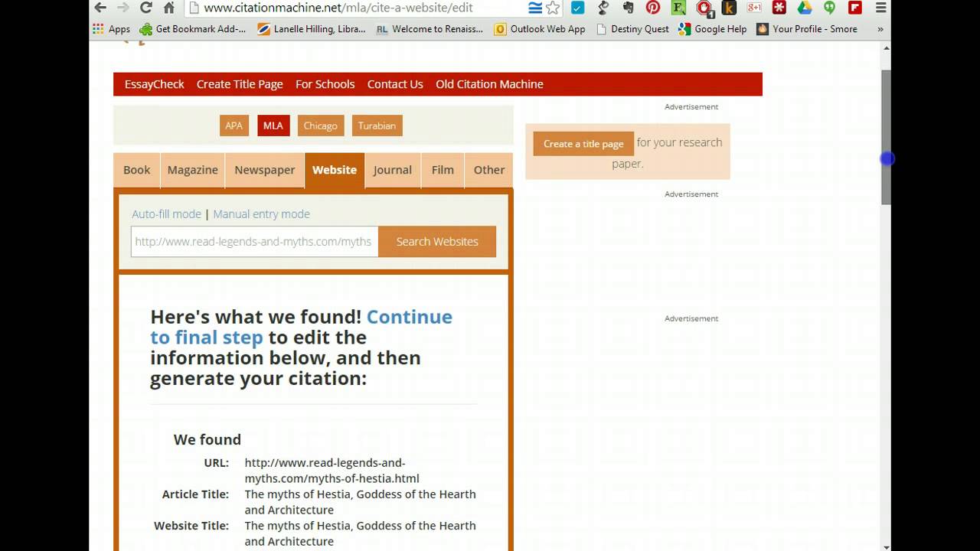This screenshot has height=551, width=980.
Task: Reload the page with the refresh icon
Action: pyautogui.click(x=146, y=8)
